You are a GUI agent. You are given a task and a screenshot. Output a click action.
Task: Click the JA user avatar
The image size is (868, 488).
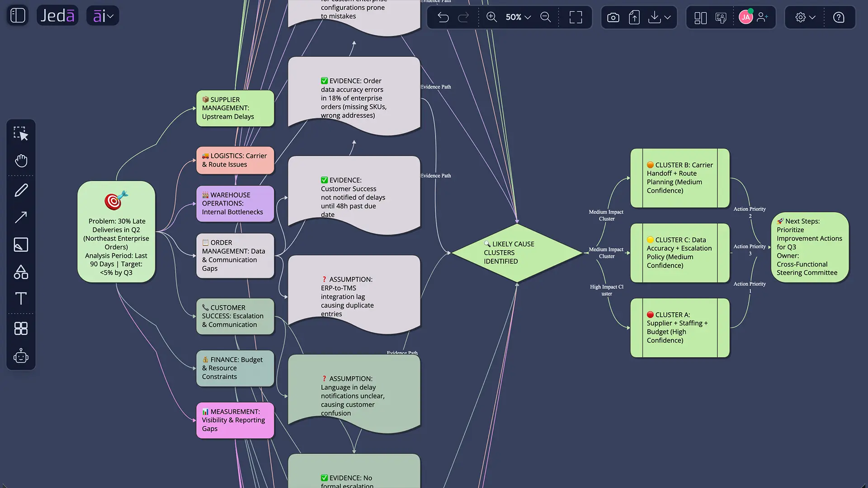click(x=745, y=17)
